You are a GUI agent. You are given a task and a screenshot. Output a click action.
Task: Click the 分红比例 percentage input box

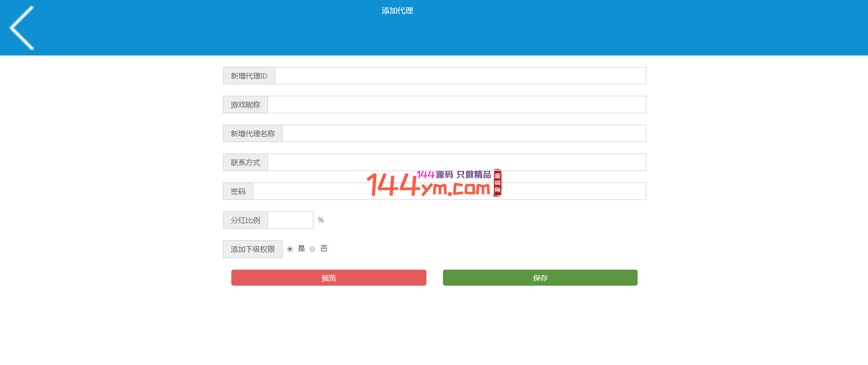[290, 220]
